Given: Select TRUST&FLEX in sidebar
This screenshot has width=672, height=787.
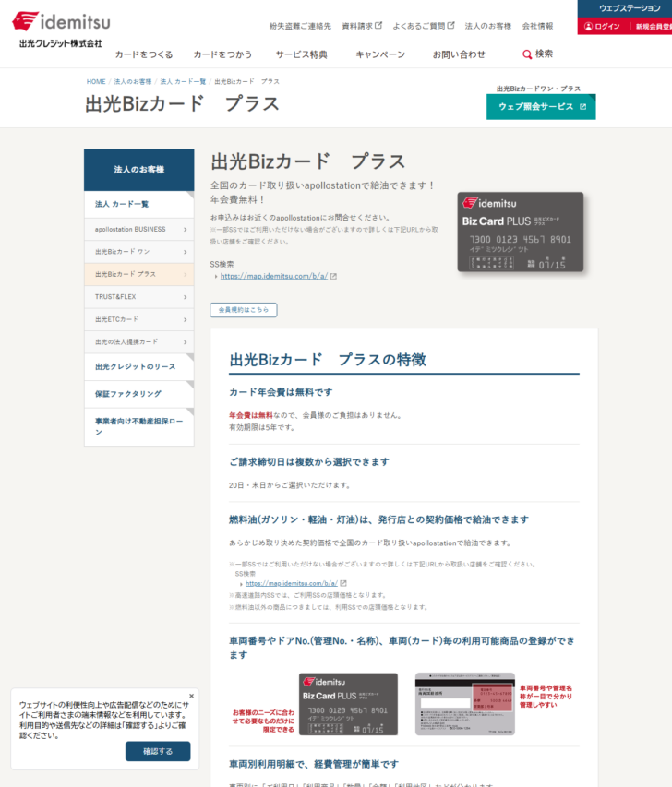Looking at the screenshot, I should (x=139, y=297).
